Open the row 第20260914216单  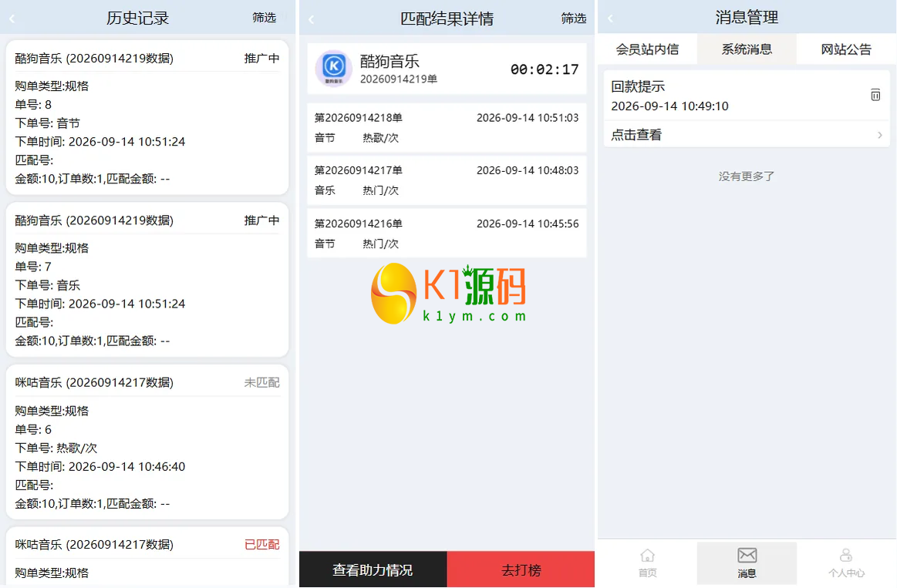point(447,234)
